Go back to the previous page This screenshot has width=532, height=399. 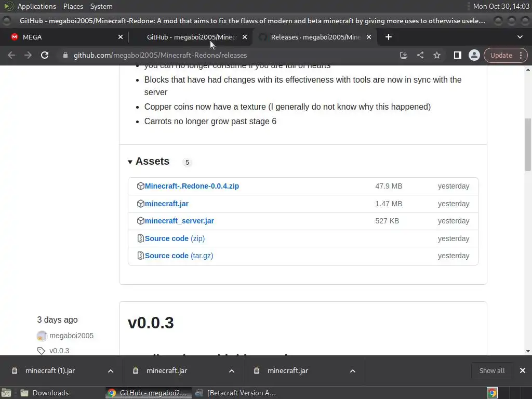(11, 55)
